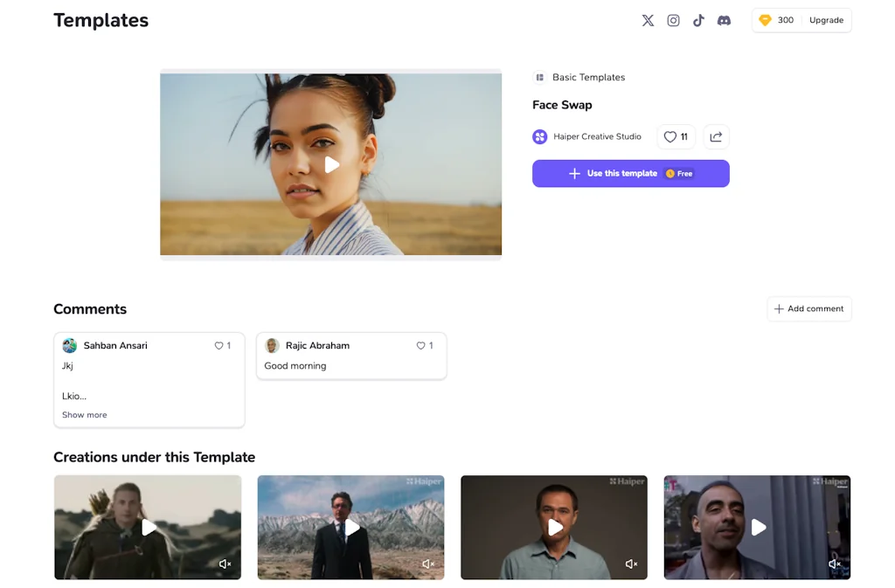Click the Basic Templates grid icon
Viewport: 895px width, 588px height.
540,78
